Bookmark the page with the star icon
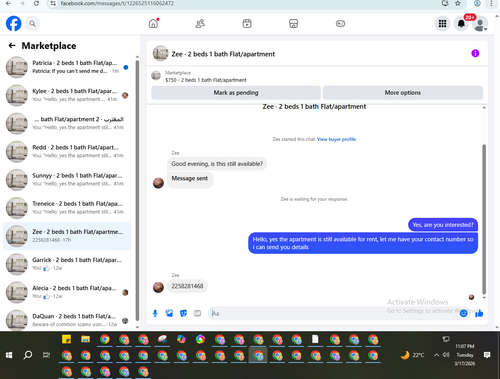 [458, 3]
